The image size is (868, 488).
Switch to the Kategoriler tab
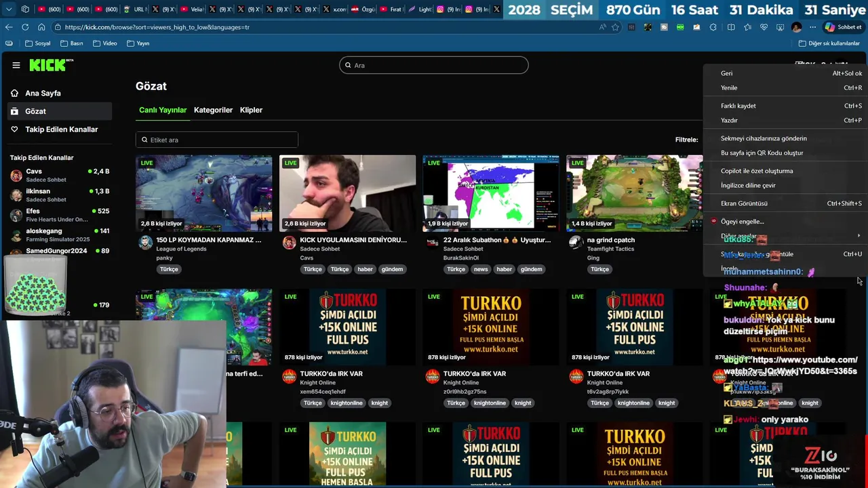pos(213,110)
